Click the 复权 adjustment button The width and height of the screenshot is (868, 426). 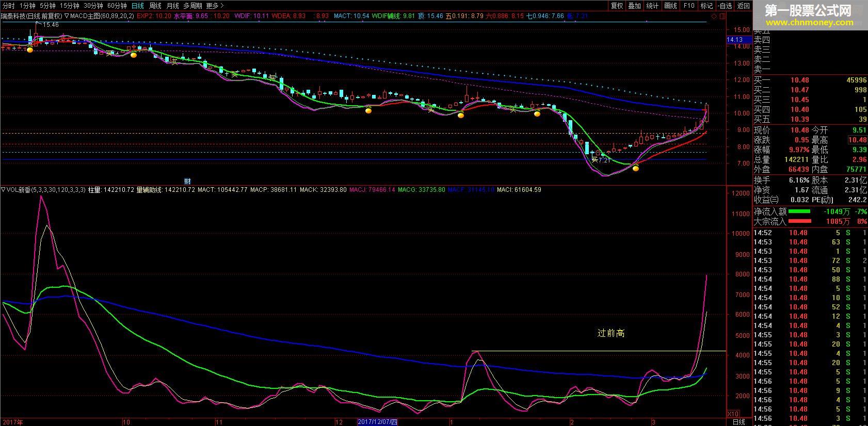[x=617, y=6]
